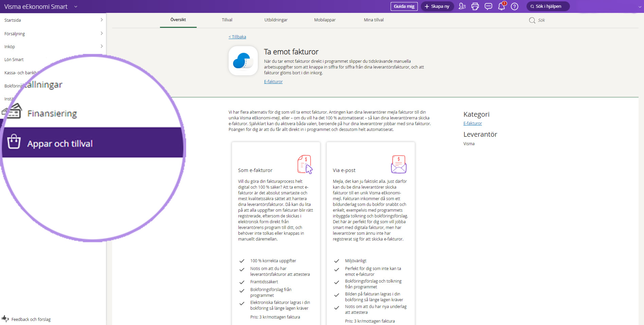The height and width of the screenshot is (325, 644).
Task: Select Appar och tillval menu item
Action: [92, 142]
